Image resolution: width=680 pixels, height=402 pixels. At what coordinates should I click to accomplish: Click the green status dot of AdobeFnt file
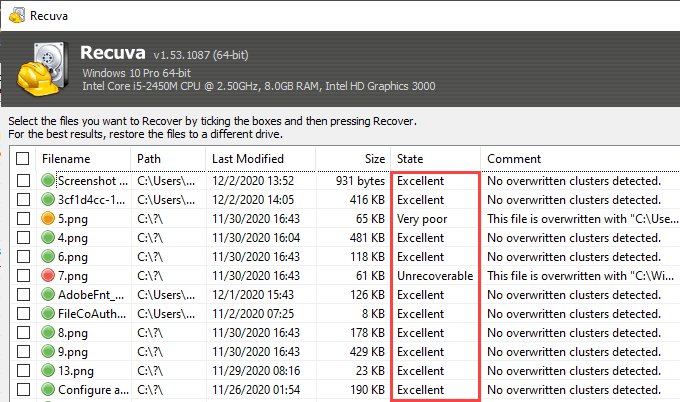click(x=48, y=295)
